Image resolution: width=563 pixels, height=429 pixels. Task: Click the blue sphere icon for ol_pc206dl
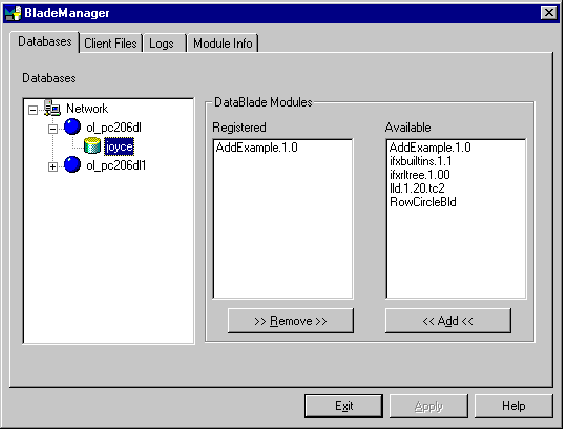72,127
